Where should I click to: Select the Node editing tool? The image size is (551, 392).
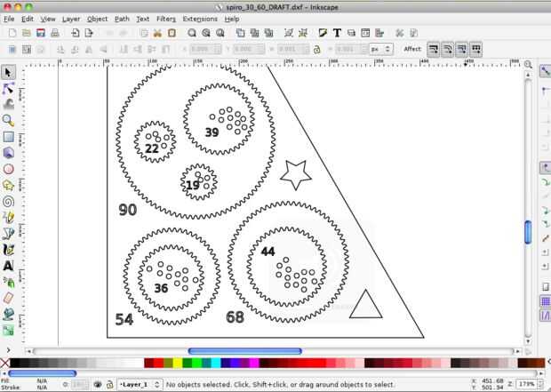pos(8,88)
